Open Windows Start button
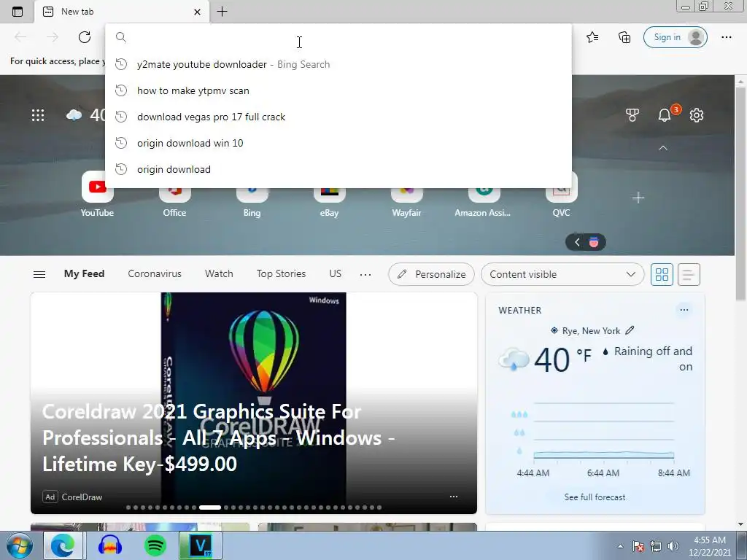Viewport: 747px width, 560px height. tap(20, 545)
